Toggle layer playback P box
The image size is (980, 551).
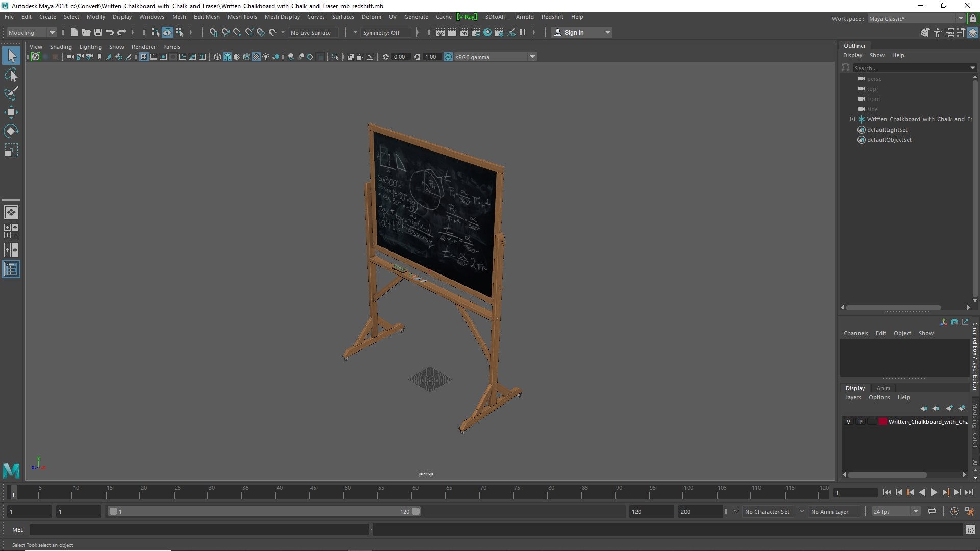(861, 422)
